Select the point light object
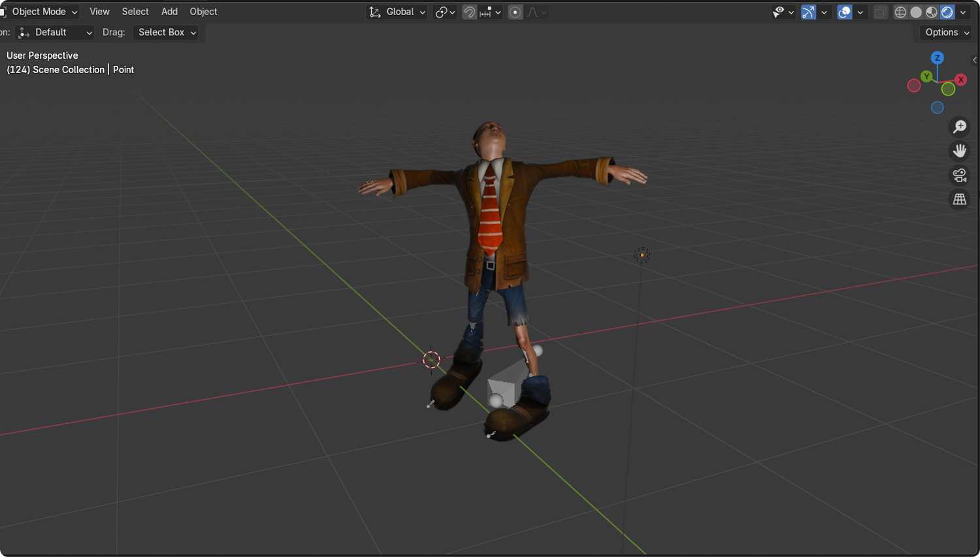 click(642, 255)
